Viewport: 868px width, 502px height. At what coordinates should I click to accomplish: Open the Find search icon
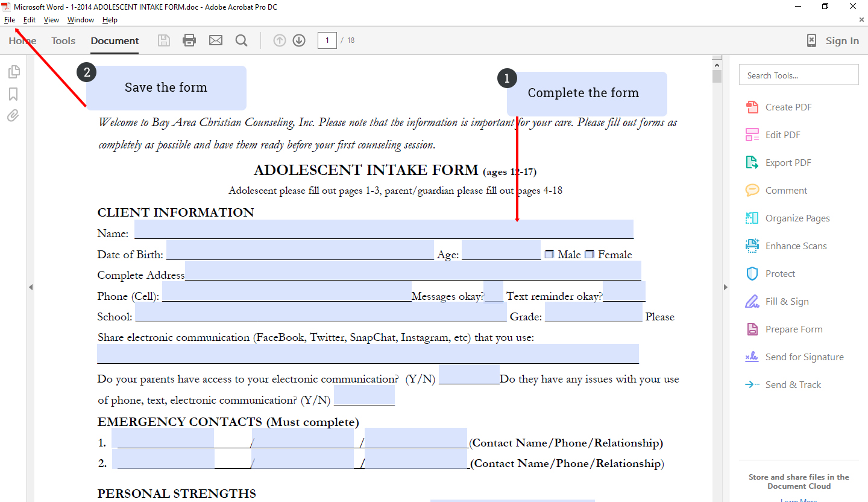(x=241, y=40)
